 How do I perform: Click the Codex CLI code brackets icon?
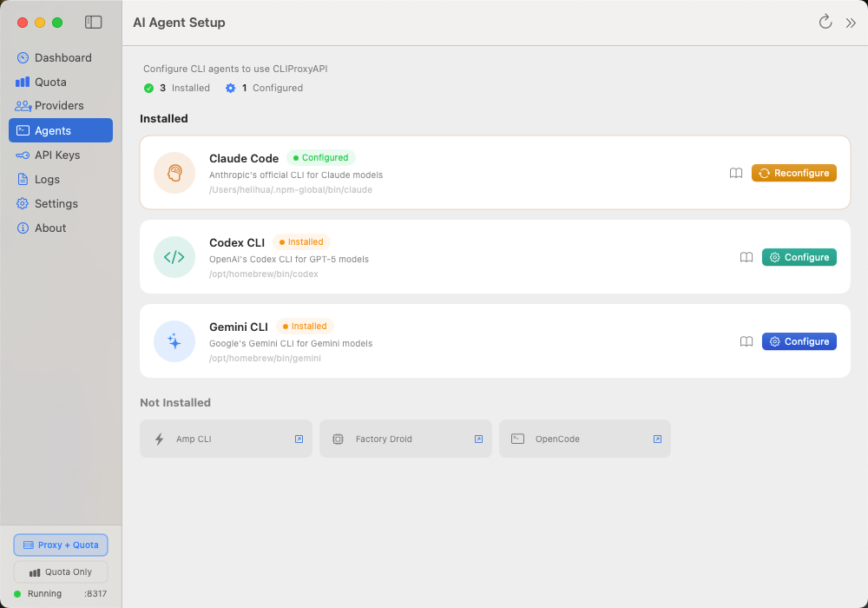tap(174, 257)
